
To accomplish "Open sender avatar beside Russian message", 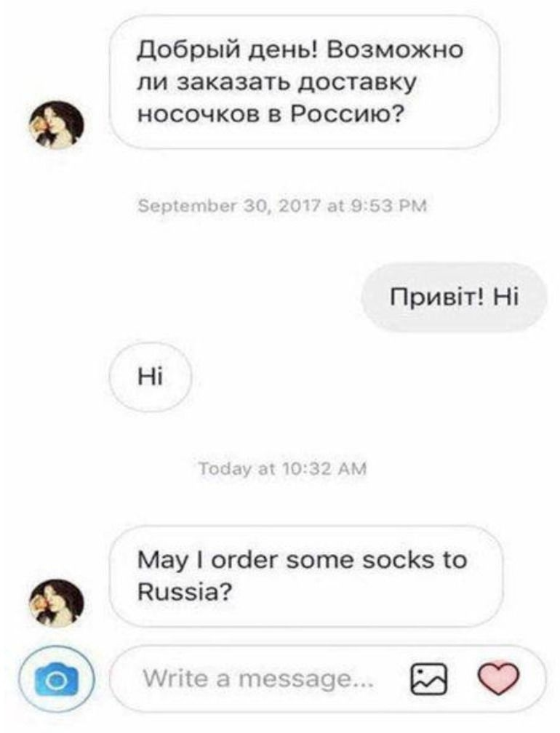I will click(x=57, y=125).
